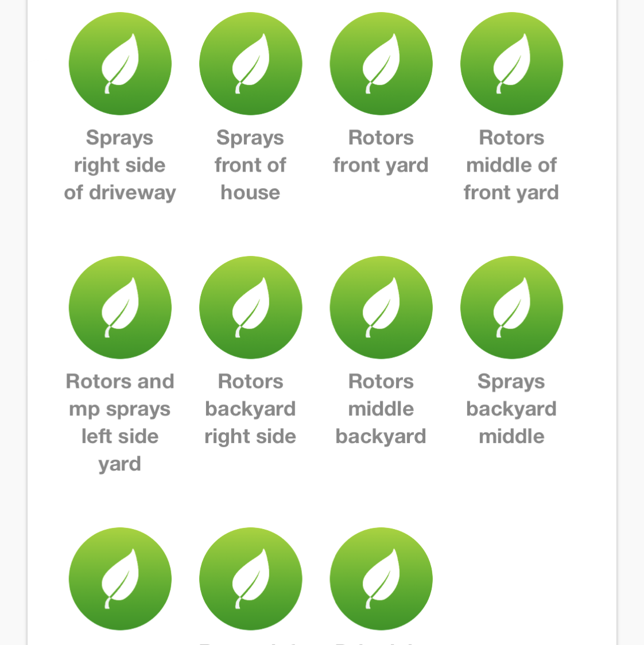
Task: Tap the "Sprays front of house" text label
Action: coord(250,165)
